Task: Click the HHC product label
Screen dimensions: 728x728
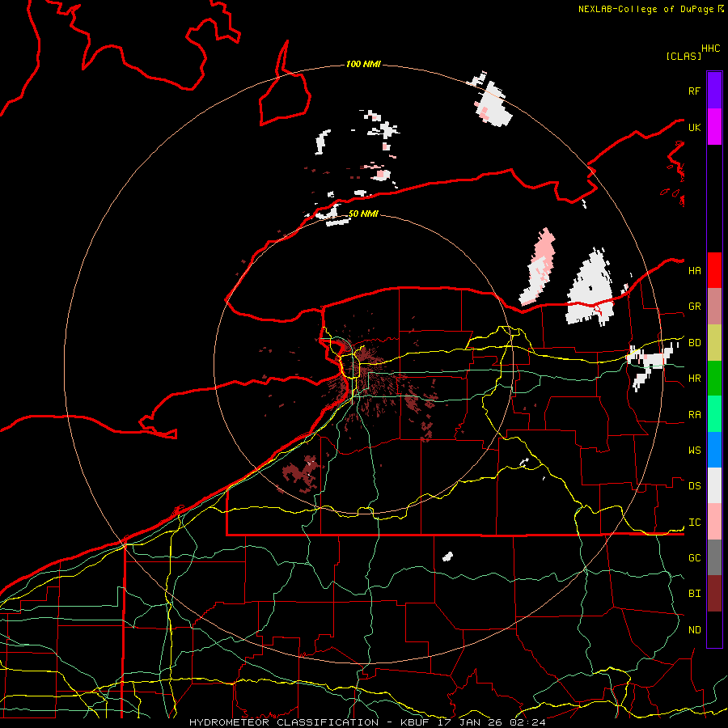Action: click(x=710, y=49)
